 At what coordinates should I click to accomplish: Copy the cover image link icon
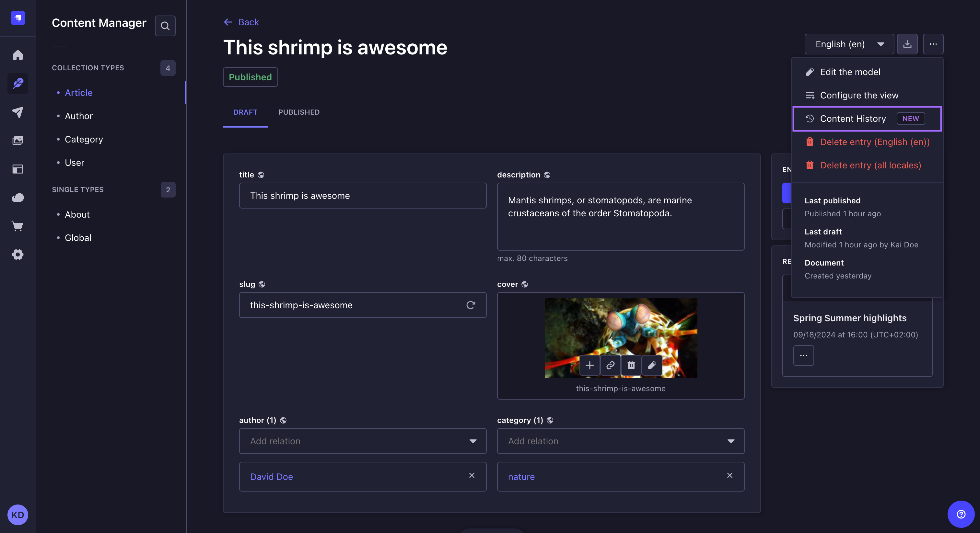610,365
